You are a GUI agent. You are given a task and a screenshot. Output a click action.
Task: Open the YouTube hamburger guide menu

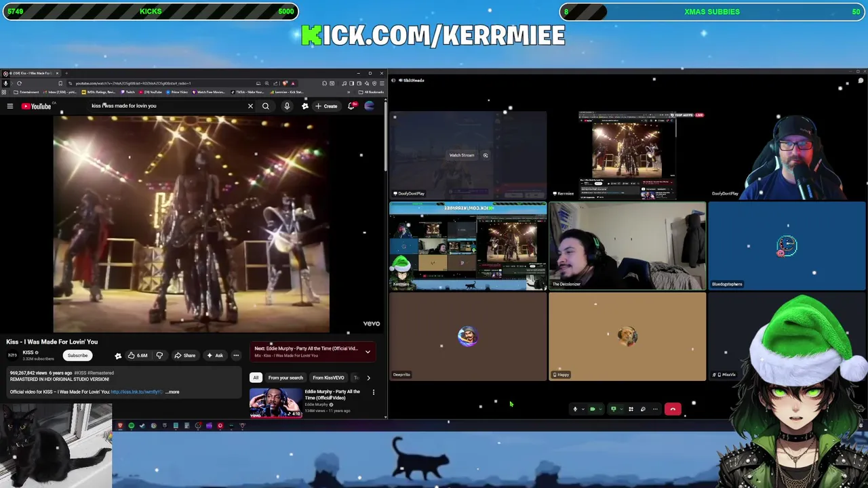[10, 106]
